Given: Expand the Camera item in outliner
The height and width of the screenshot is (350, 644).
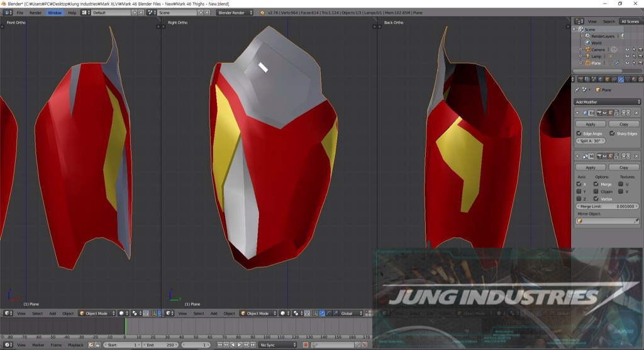Looking at the screenshot, I should click(x=580, y=49).
